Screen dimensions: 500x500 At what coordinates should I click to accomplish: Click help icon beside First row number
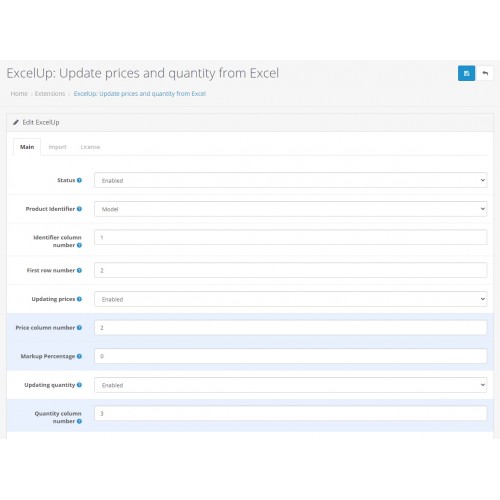79,270
